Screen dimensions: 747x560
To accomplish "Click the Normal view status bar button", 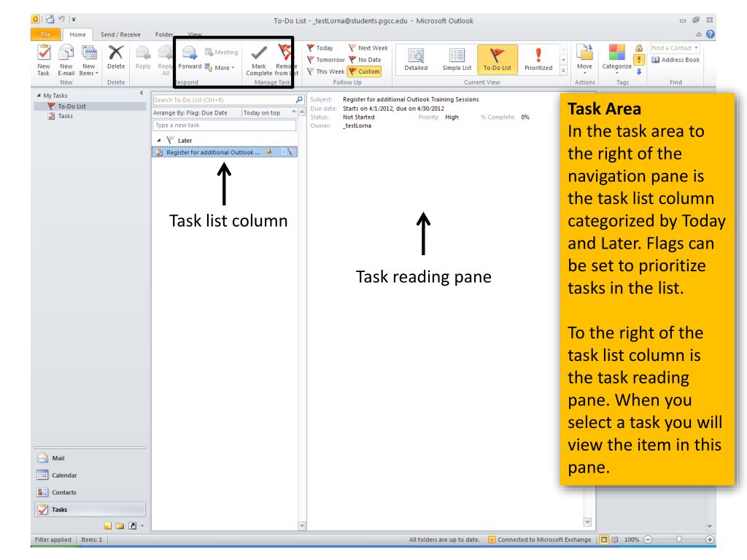I will 604,540.
